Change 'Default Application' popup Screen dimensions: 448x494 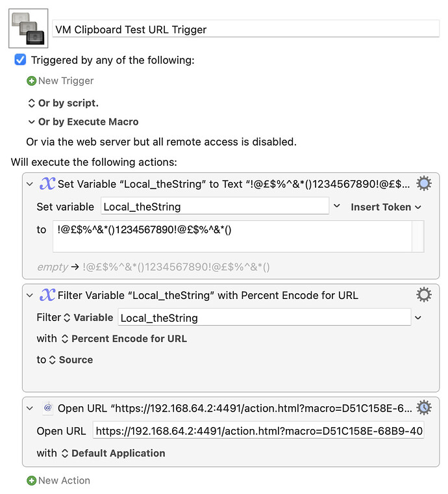(113, 453)
